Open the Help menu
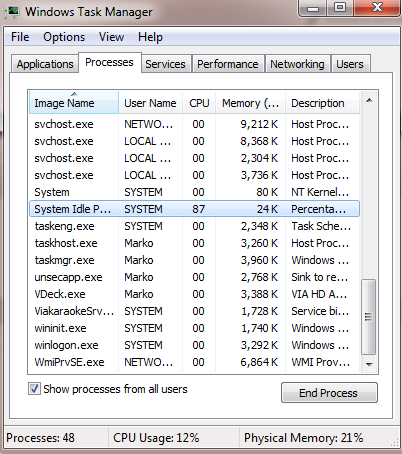The image size is (402, 454). [x=150, y=37]
